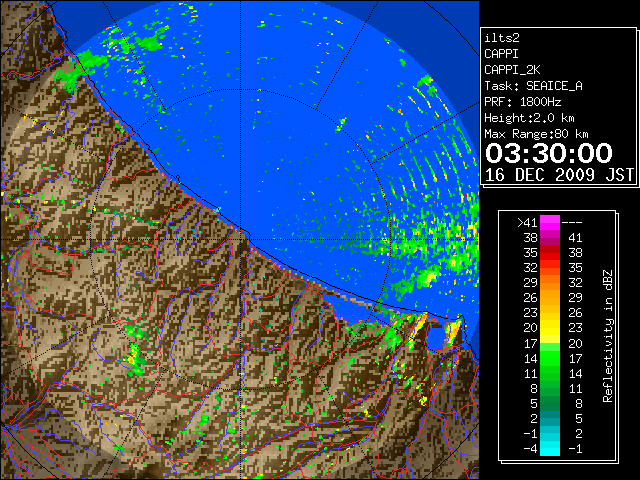Click the red 35 dBZ legend color
The width and height of the screenshot is (640, 480).
point(550,253)
